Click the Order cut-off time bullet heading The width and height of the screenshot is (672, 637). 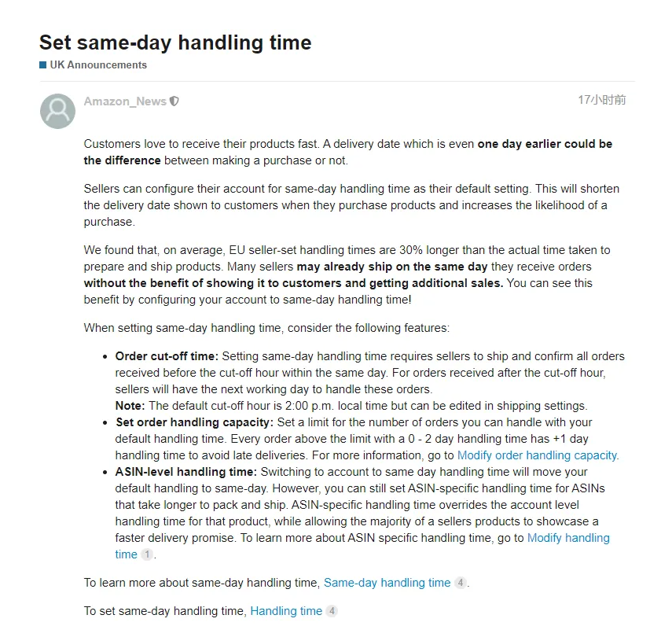[167, 356]
